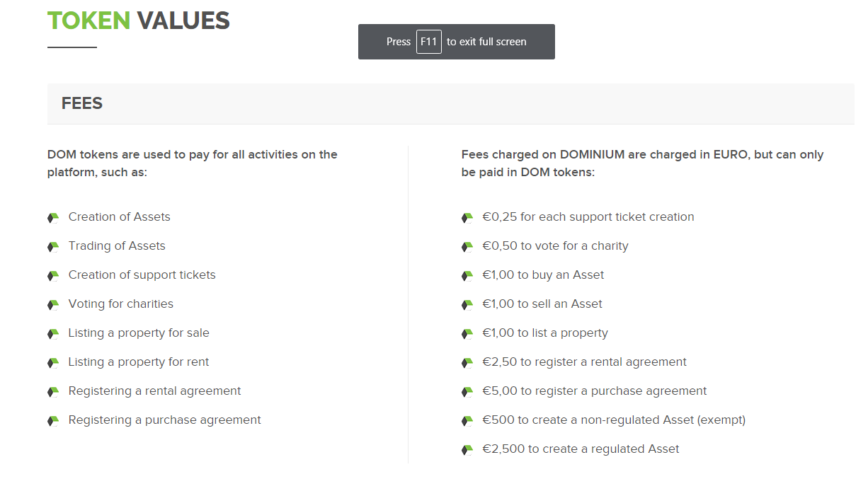This screenshot has width=868, height=479.
Task: Click the bullet icon beside the €5,00 purchase agreement fee
Action: pos(467,392)
